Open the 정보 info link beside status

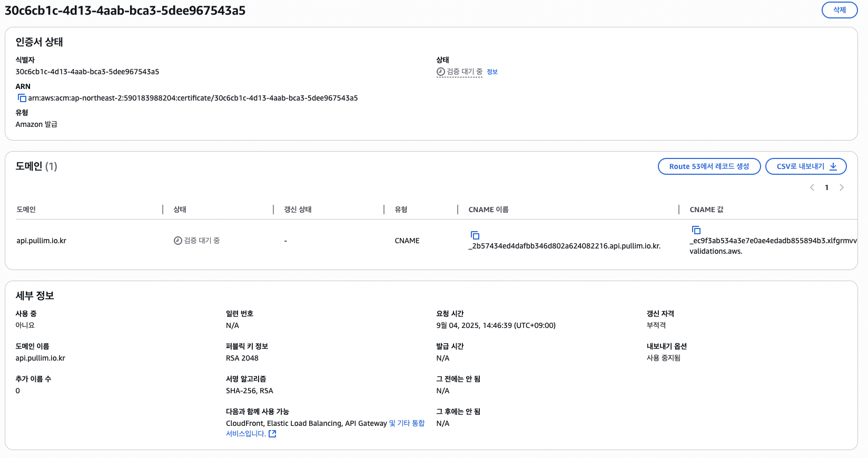click(492, 72)
